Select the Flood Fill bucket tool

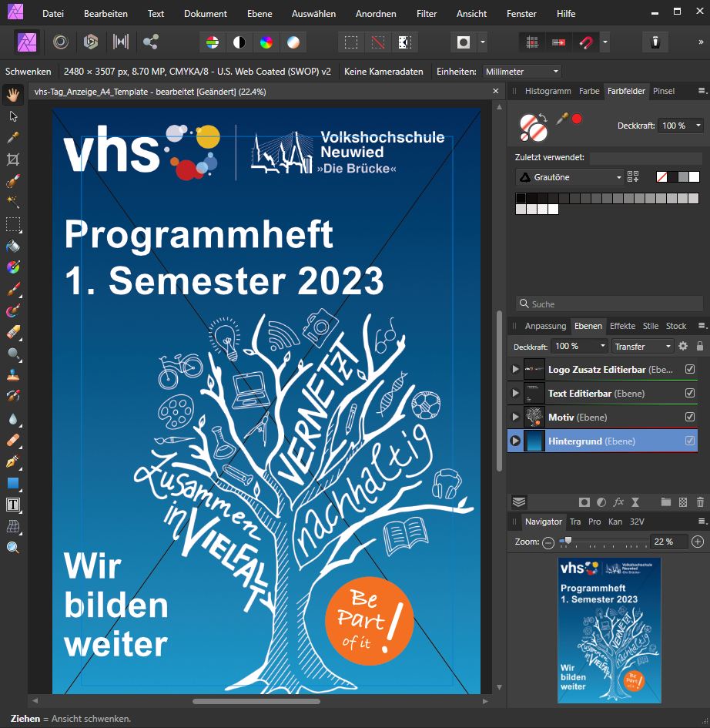click(x=13, y=246)
